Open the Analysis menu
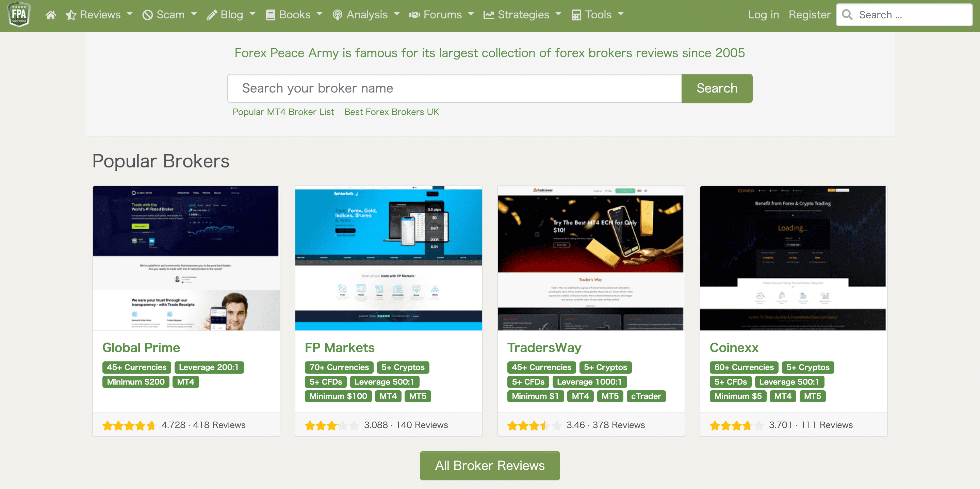Viewport: 980px width, 489px height. click(366, 15)
